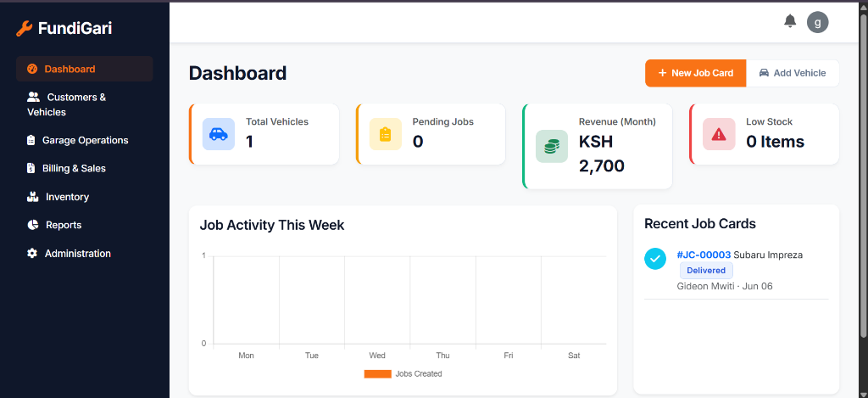Click the Recent Job Cards heading
The image size is (868, 398).
click(700, 223)
